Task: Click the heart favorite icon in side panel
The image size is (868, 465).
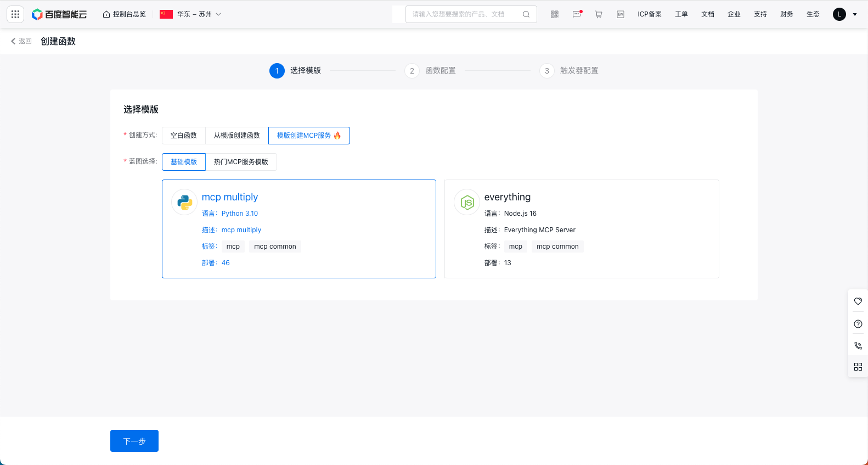Action: point(858,301)
